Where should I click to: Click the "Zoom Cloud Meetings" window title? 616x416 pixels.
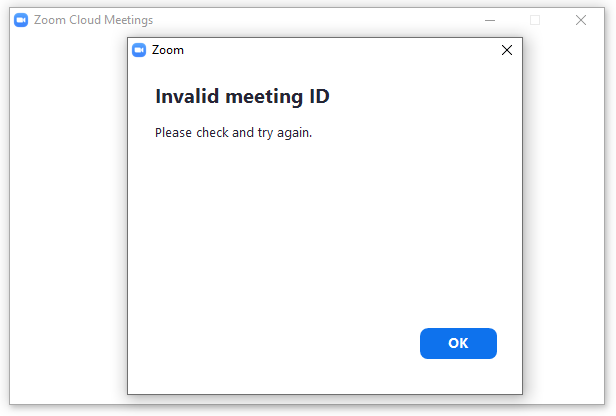(x=94, y=20)
